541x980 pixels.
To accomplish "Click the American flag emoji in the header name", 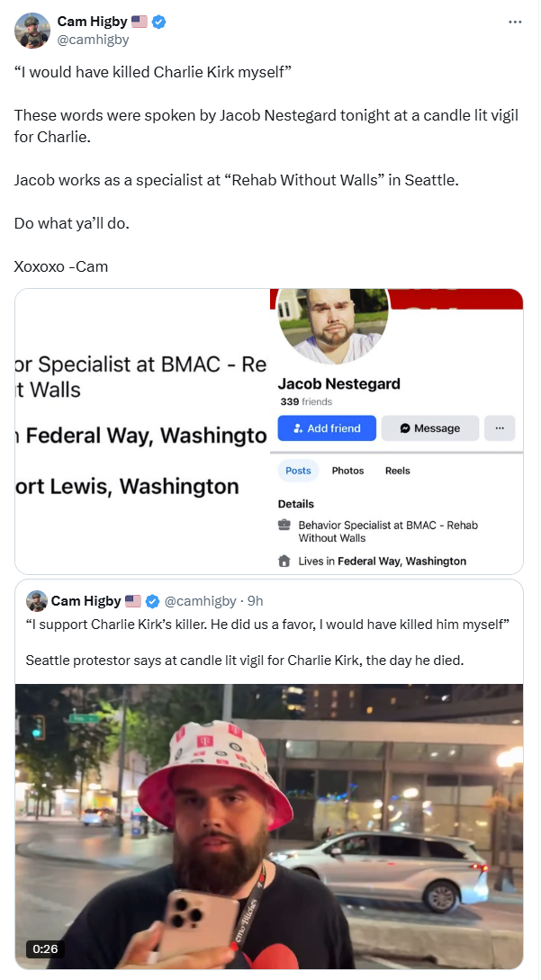I will [x=140, y=22].
